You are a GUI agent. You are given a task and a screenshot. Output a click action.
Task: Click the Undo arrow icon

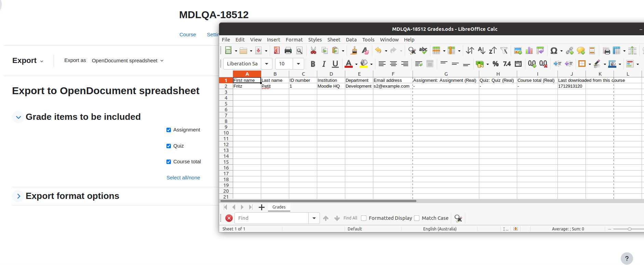click(378, 51)
